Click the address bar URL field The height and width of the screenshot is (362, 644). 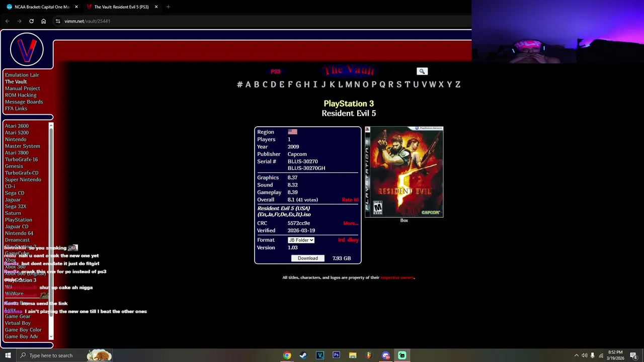coord(262,21)
